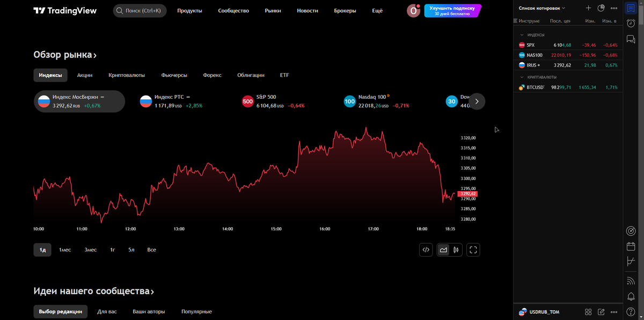The height and width of the screenshot is (320, 644).
Task: Switch chart to candlestick style
Action: click(x=456, y=250)
